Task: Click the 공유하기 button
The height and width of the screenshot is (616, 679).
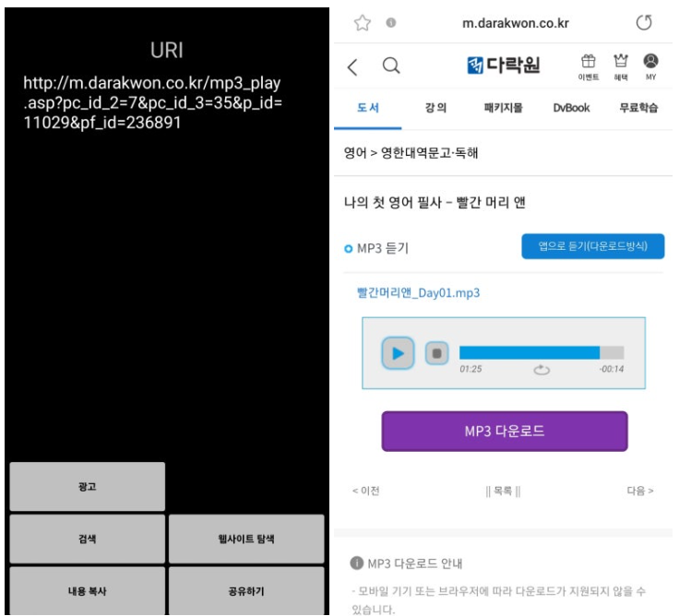Action: (246, 591)
